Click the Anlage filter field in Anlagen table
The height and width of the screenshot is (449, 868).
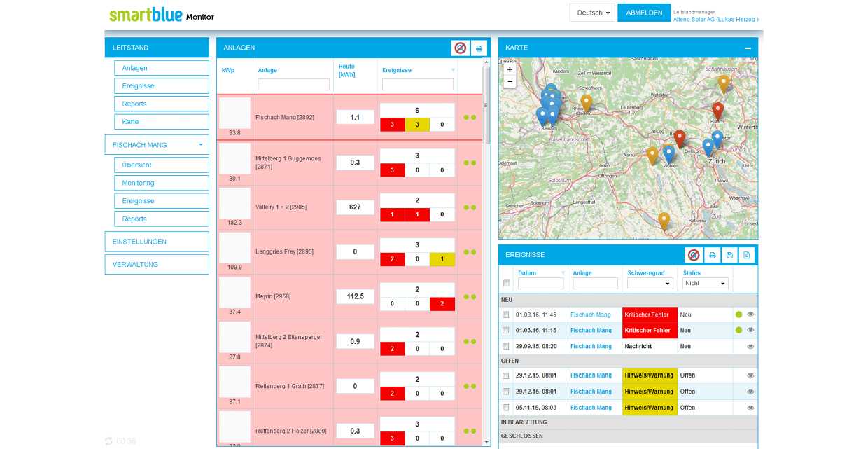point(293,84)
